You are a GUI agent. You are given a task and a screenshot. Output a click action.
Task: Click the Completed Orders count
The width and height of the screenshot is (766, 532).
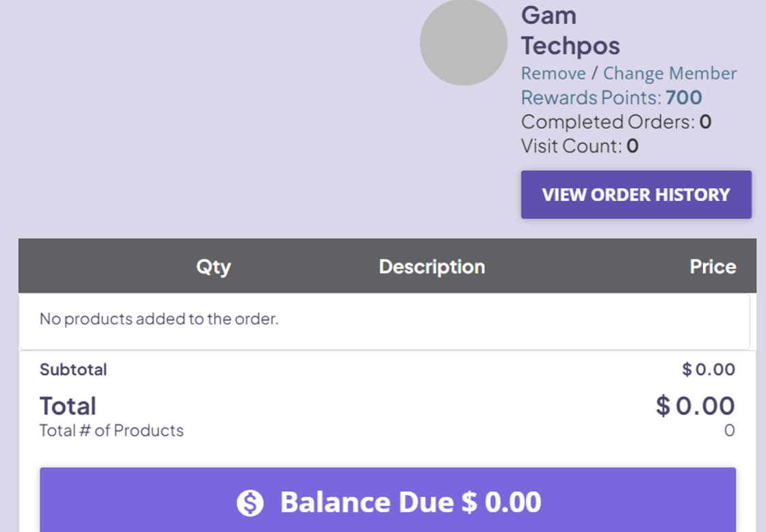[x=705, y=122]
